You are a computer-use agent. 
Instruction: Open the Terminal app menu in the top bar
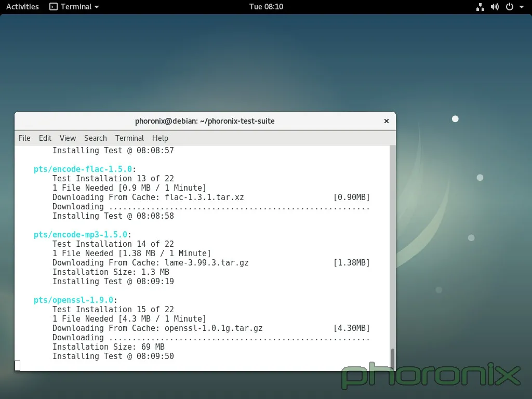point(74,7)
